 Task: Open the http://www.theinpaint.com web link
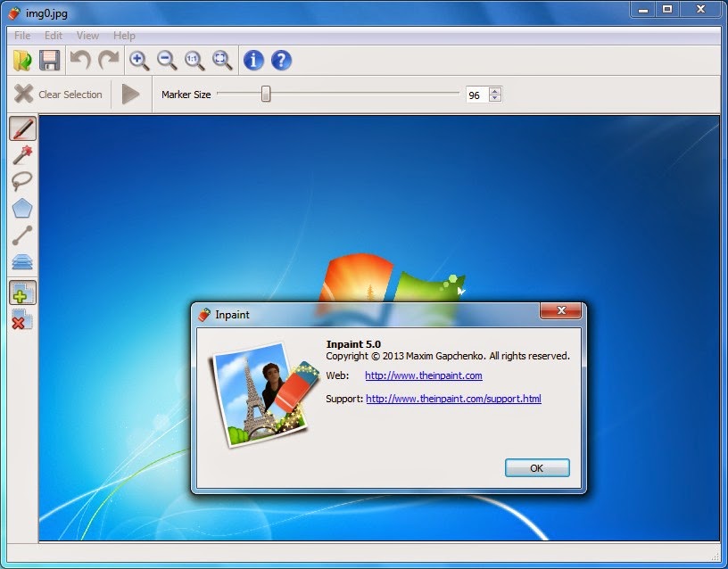424,375
